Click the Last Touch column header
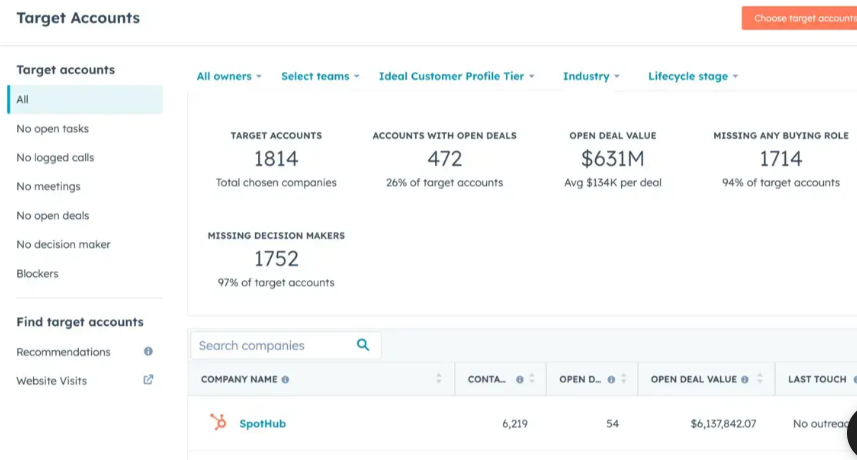 817,379
